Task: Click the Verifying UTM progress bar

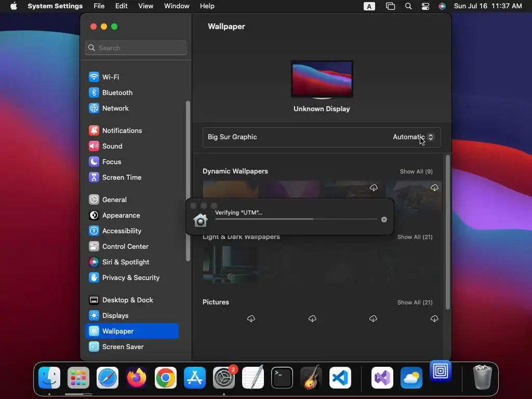Action: pos(296,219)
